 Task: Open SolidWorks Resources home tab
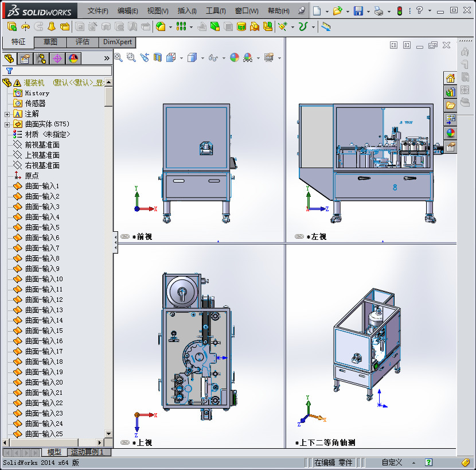(450, 79)
